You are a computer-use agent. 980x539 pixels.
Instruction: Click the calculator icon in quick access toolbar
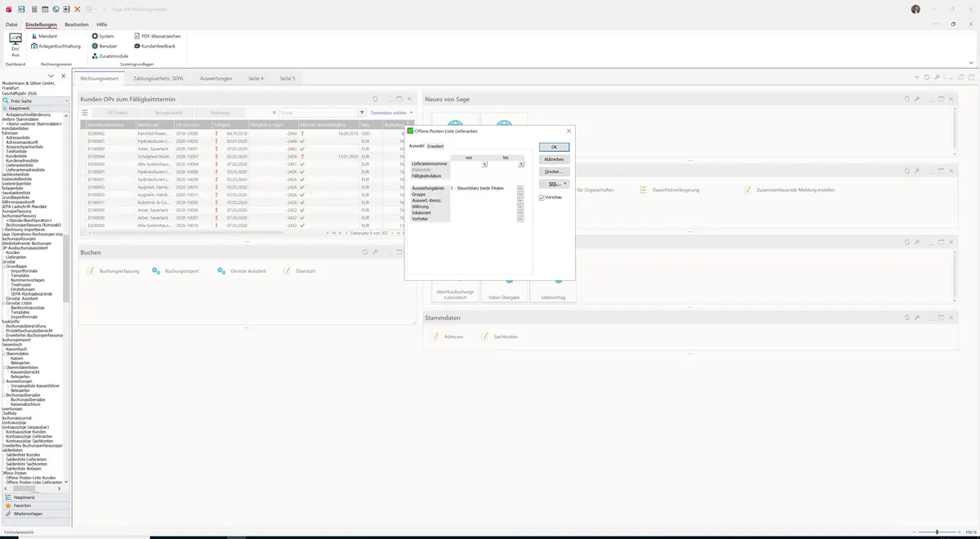pyautogui.click(x=33, y=9)
